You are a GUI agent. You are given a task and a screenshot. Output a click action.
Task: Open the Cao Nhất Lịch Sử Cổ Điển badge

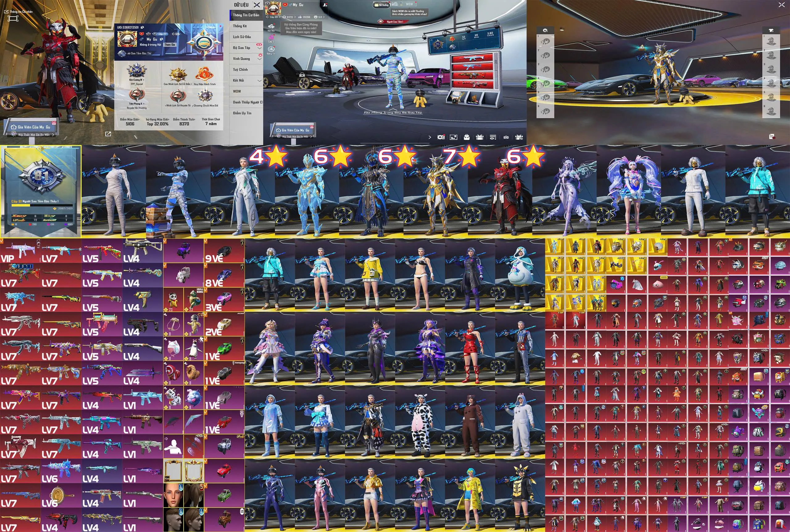tap(178, 76)
